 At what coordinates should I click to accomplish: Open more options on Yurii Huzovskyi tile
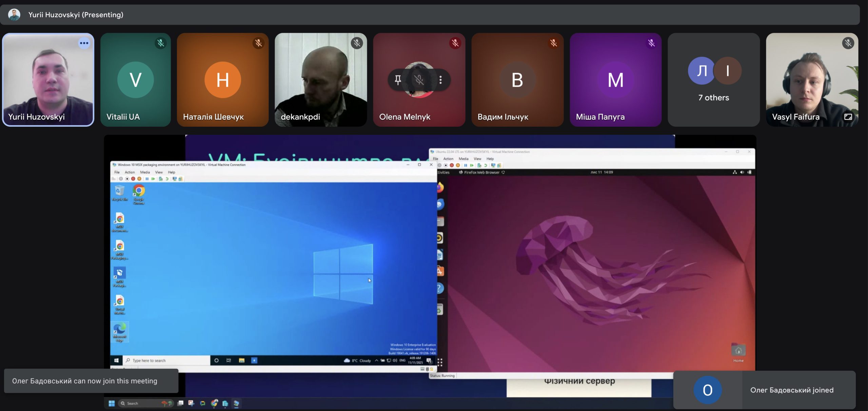[x=84, y=43]
